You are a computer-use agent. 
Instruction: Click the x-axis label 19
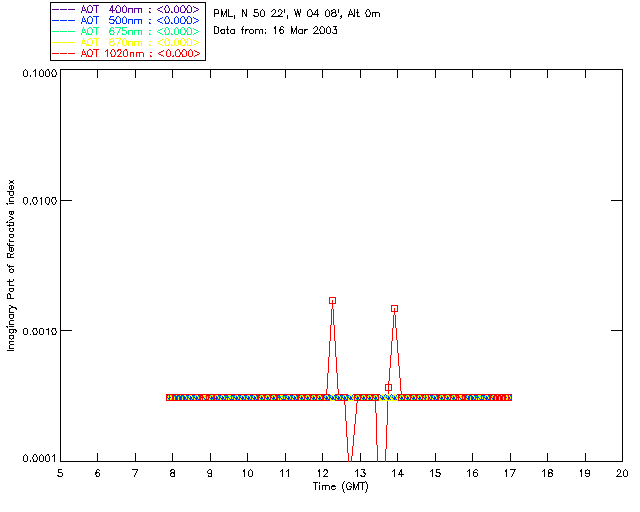585,473
